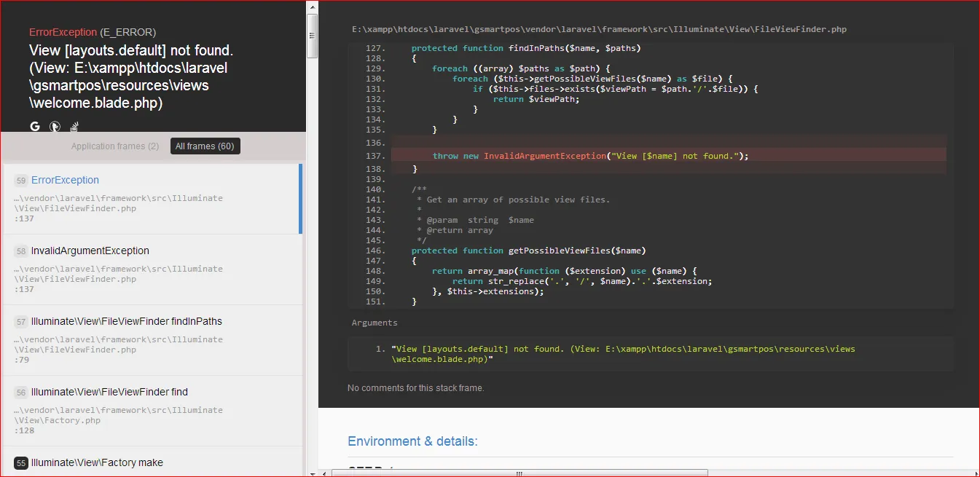Click line 146 getPossibleViewFiles declaration
Image resolution: width=980 pixels, height=477 pixels.
(x=528, y=251)
